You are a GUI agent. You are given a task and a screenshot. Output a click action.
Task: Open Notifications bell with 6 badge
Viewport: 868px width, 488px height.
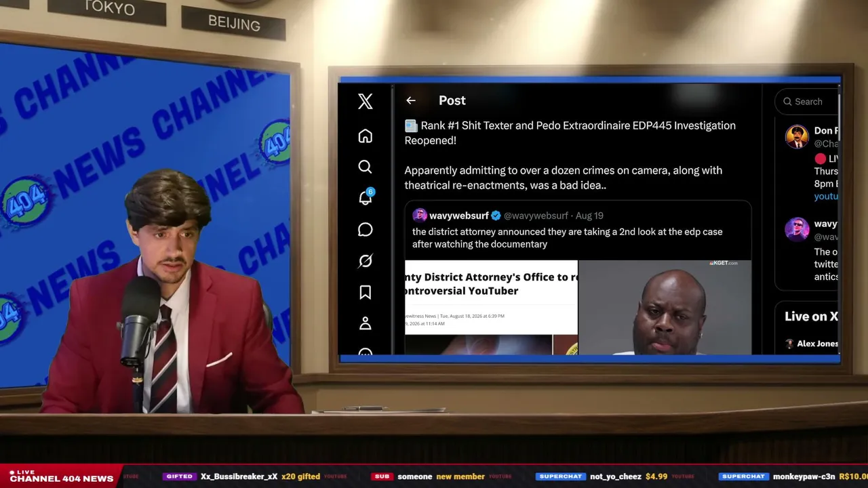pyautogui.click(x=366, y=197)
